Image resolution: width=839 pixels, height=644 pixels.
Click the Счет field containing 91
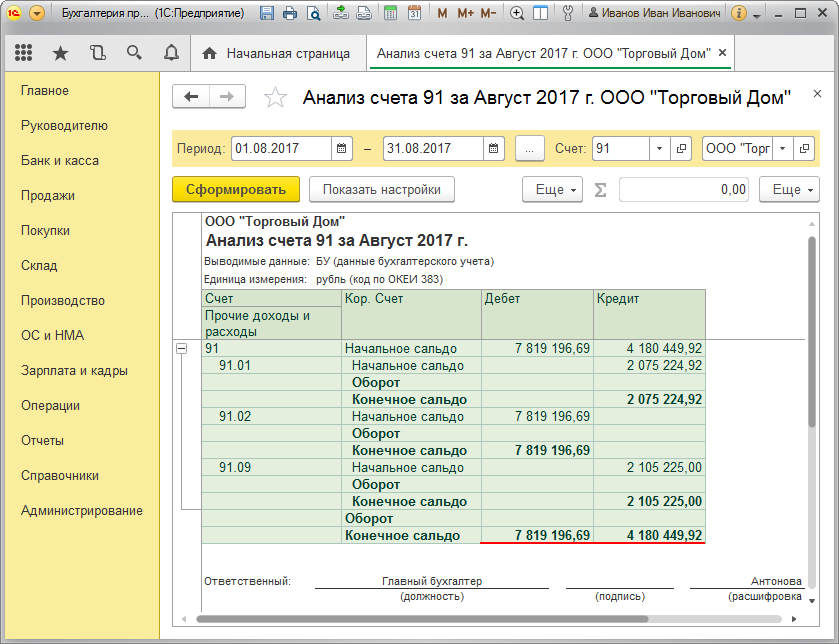point(621,148)
